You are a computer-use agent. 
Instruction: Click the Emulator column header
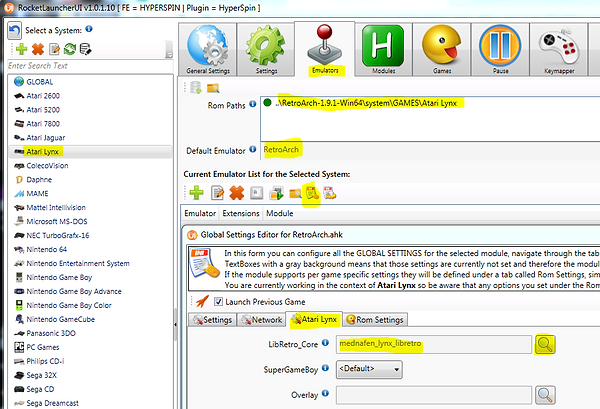tap(200, 213)
